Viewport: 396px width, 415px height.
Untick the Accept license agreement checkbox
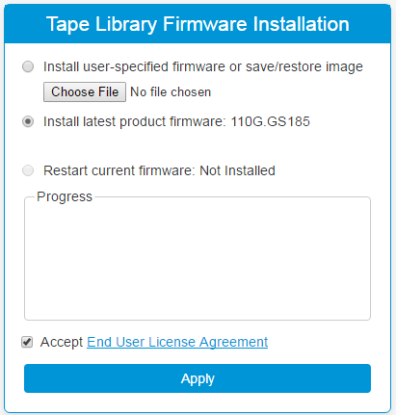[x=27, y=342]
